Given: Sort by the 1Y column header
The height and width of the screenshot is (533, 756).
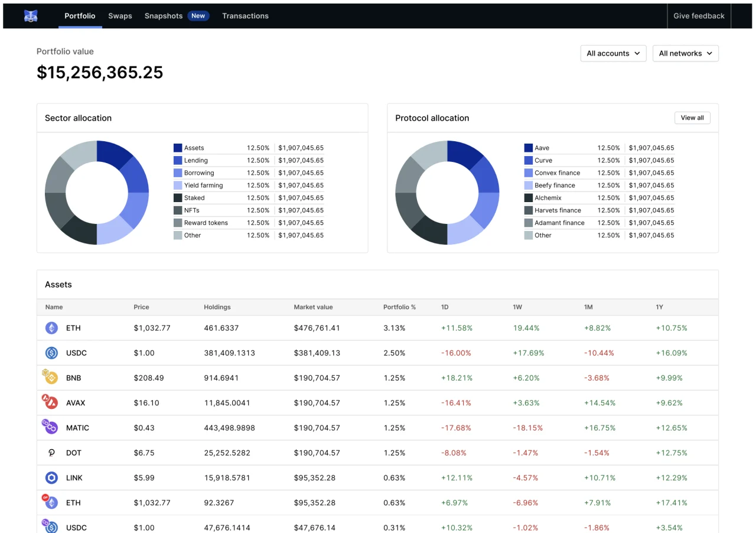Looking at the screenshot, I should [660, 307].
